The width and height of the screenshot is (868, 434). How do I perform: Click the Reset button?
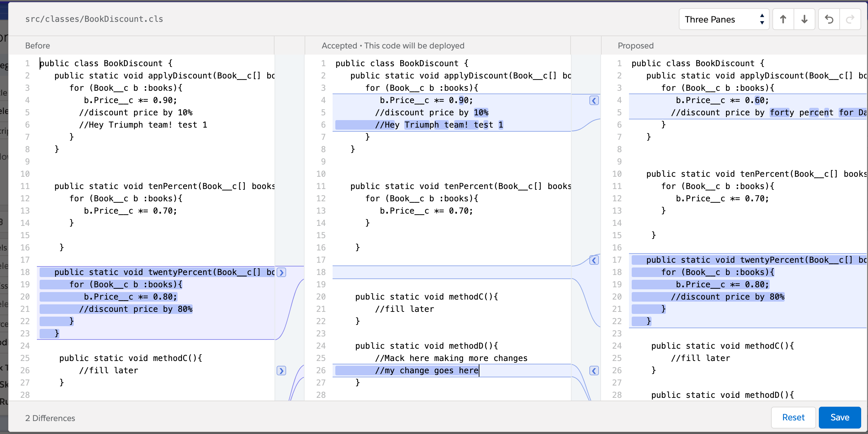(793, 417)
